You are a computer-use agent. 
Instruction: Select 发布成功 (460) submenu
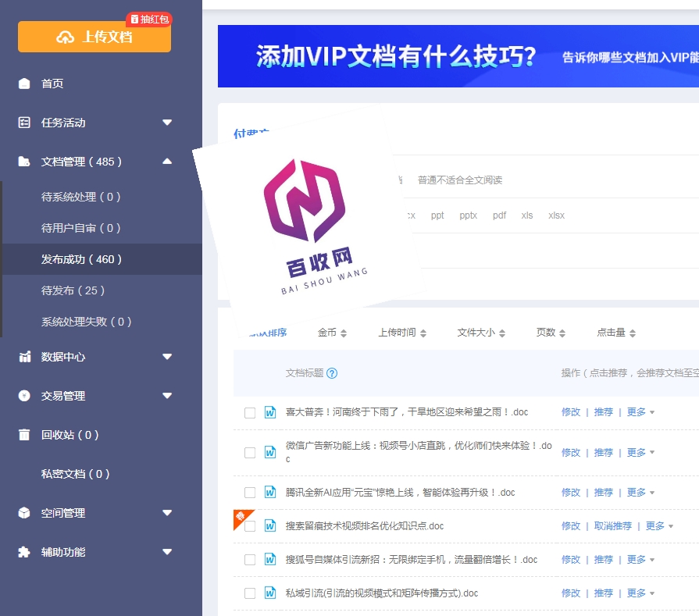[102, 259]
